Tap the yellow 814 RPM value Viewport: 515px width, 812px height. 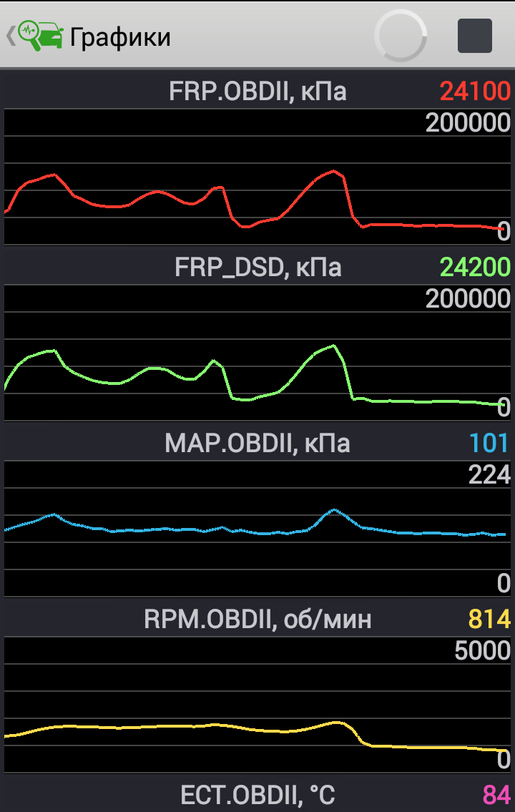(489, 620)
